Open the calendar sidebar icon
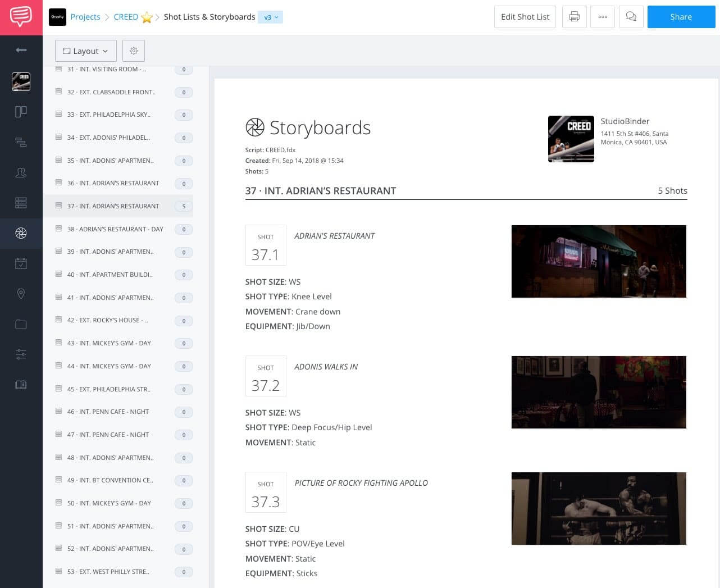720x588 pixels. click(21, 263)
